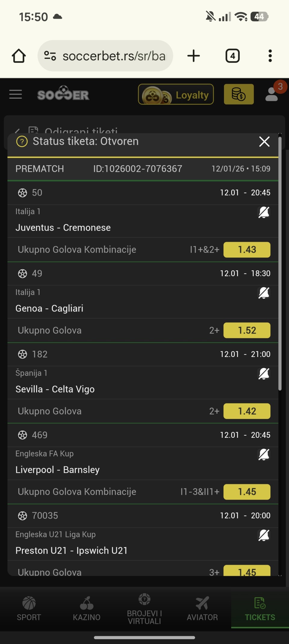The height and width of the screenshot is (644, 289).
Task: Open the user profile icon
Action: pos(272,94)
